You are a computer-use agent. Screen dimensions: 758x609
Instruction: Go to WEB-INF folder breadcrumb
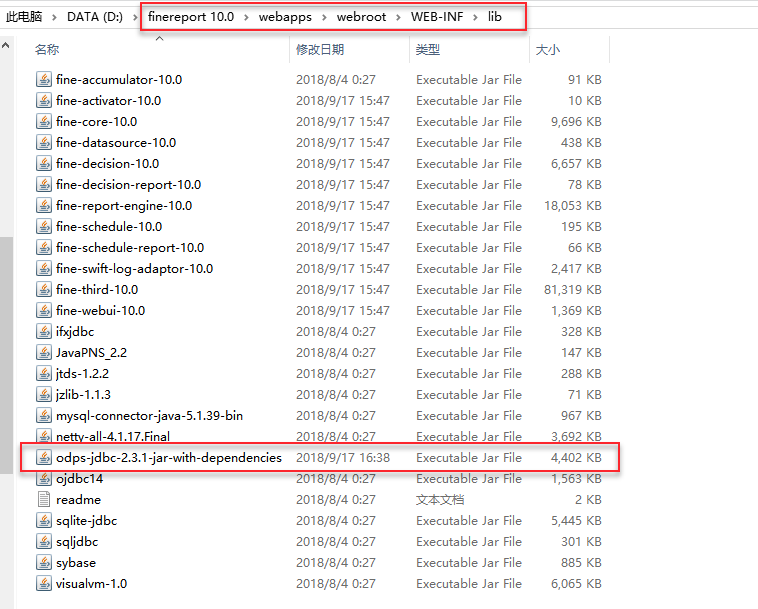437,17
